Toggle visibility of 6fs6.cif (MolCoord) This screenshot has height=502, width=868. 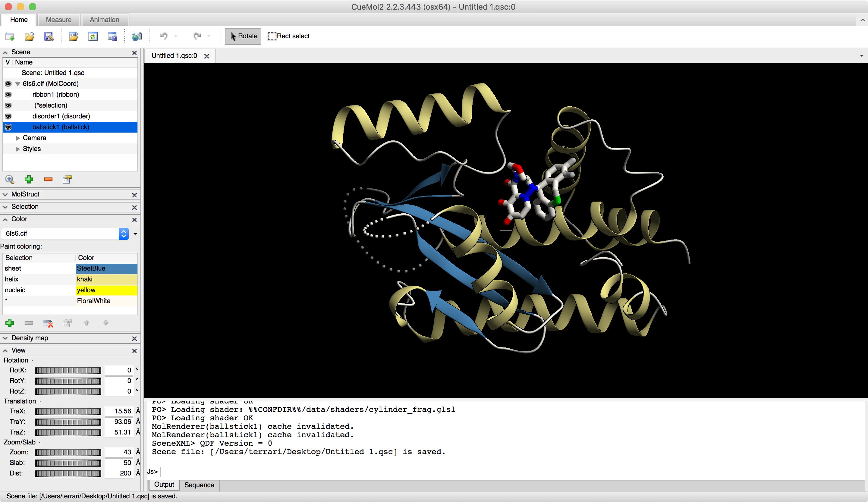(x=8, y=84)
